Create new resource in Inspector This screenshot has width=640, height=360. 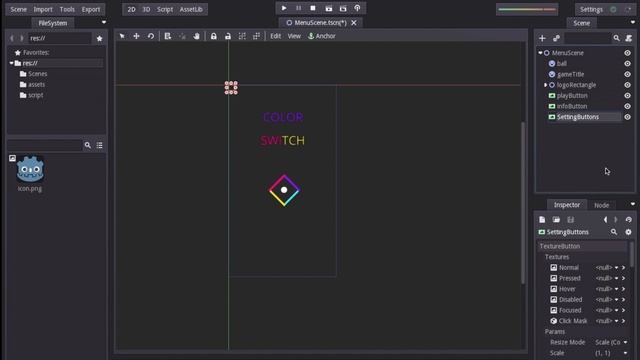[x=542, y=220]
